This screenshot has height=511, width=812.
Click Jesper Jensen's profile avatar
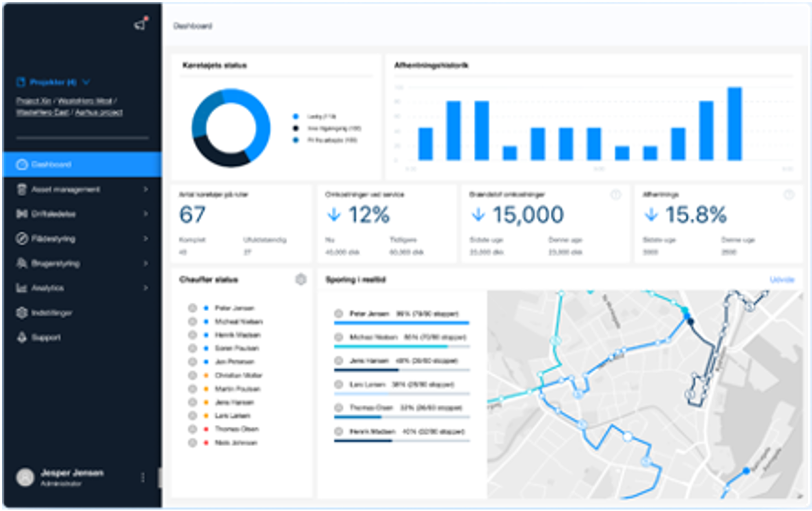pyautogui.click(x=25, y=478)
